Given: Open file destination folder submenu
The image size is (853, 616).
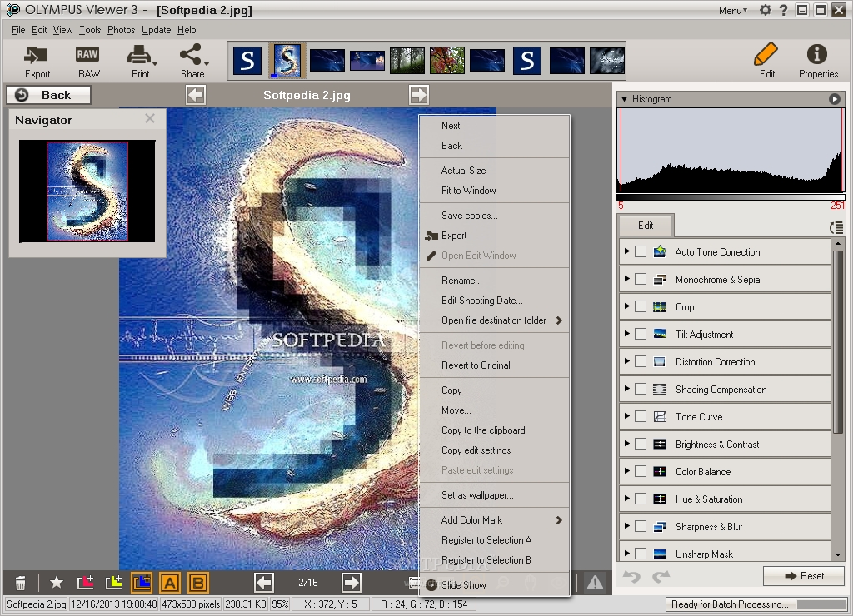Looking at the screenshot, I should [495, 320].
